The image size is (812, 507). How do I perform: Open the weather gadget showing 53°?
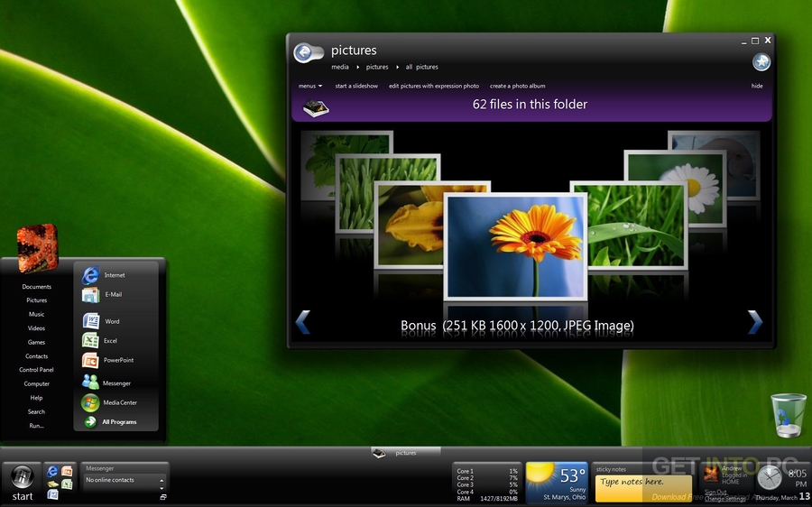(x=556, y=483)
